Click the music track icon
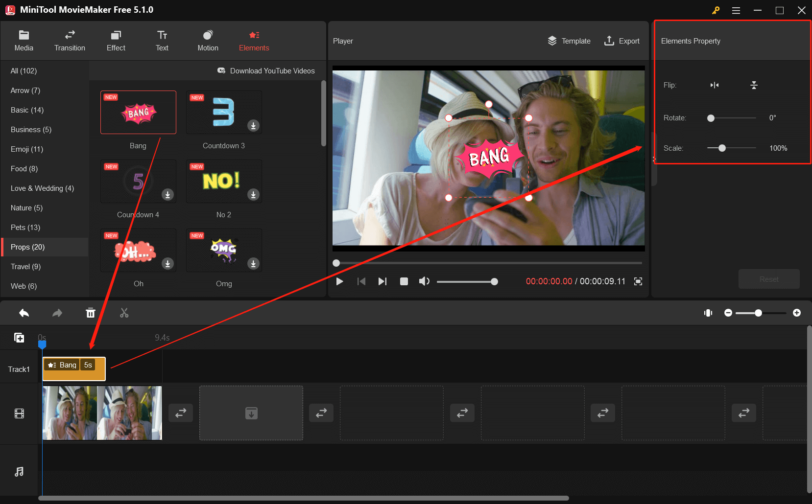This screenshot has width=812, height=504. tap(19, 472)
